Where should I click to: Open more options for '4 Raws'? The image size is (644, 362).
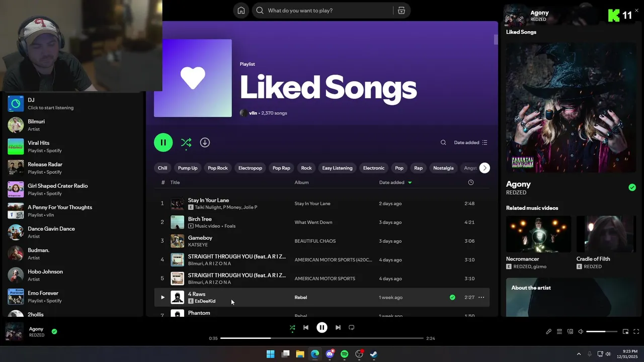481,297
